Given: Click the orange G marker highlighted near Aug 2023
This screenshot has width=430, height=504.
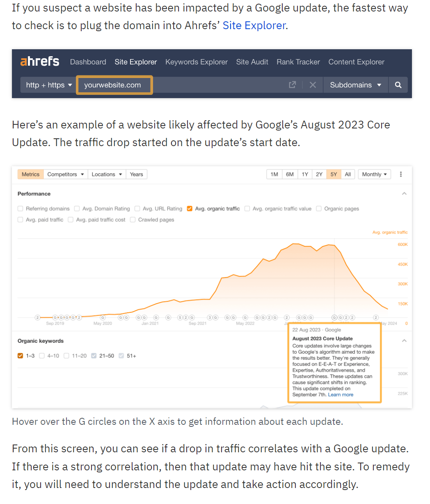Looking at the screenshot, I should point(334,317).
